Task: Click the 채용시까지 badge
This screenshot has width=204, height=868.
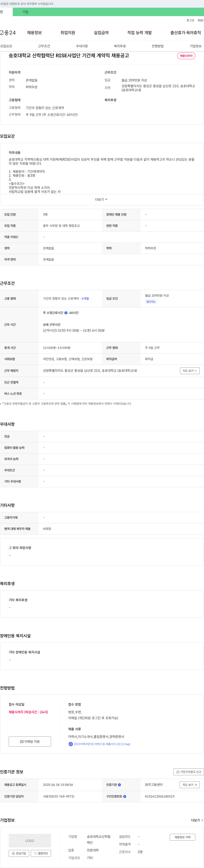Action: click(x=186, y=56)
